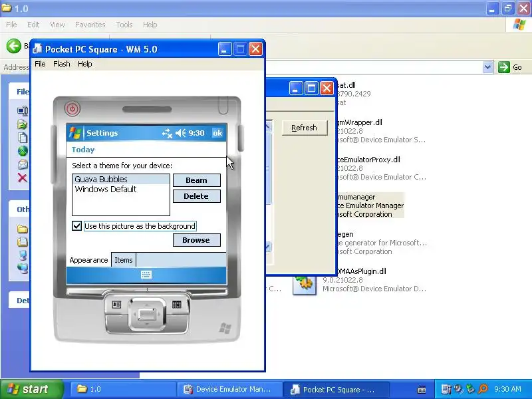Image resolution: width=532 pixels, height=399 pixels.
Task: Click the e-mail this file envelope icon
Action: [23, 164]
